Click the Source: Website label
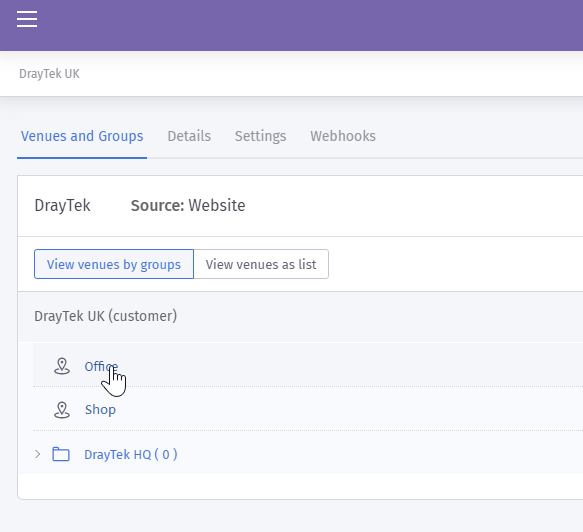 click(188, 205)
